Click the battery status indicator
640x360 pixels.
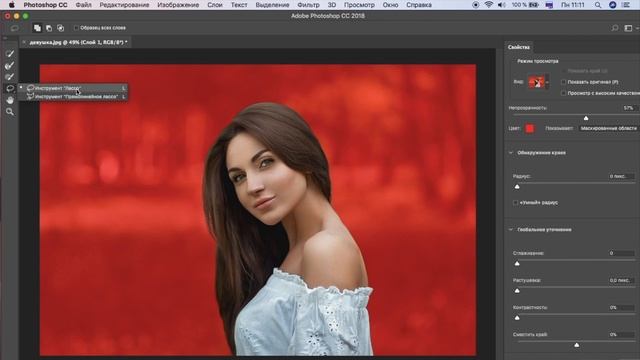(526, 5)
